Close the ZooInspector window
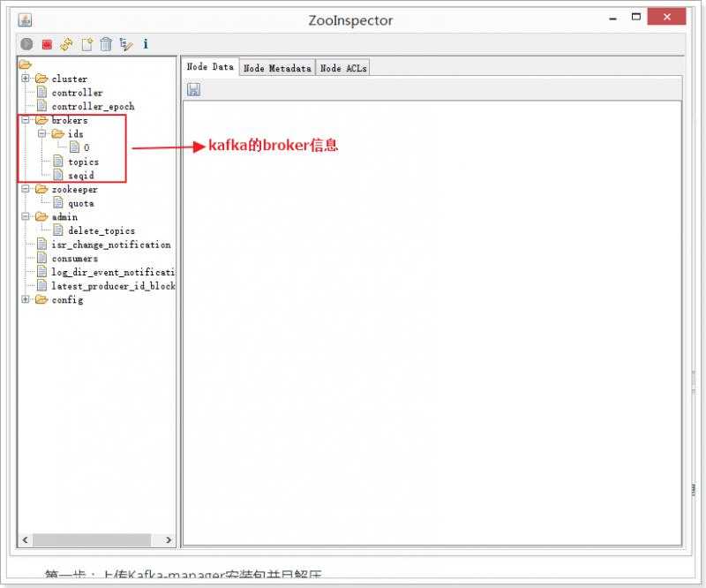This screenshot has height=588, width=706. click(667, 17)
